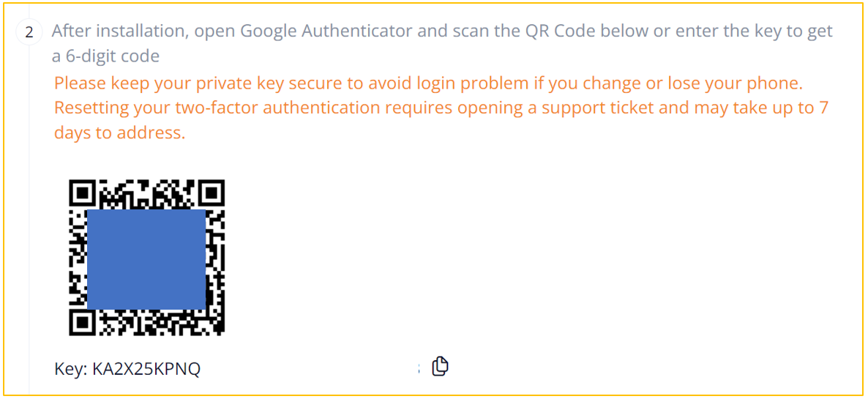This screenshot has height=399, width=868.
Task: Click the top-left QR finder square
Action: point(83,193)
